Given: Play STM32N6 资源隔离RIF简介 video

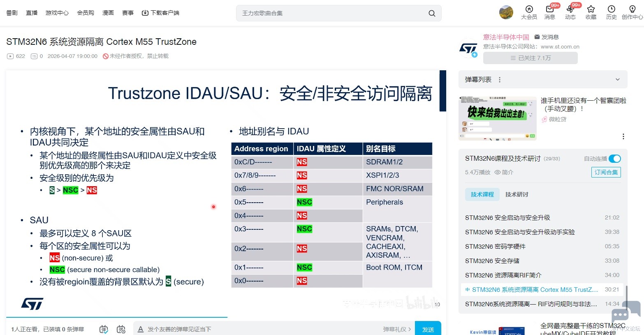Looking at the screenshot, I should pos(542,275).
